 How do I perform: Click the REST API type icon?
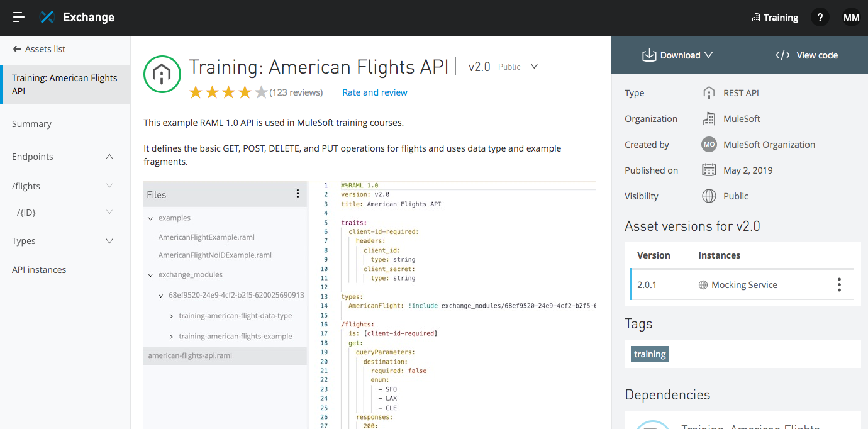[709, 93]
